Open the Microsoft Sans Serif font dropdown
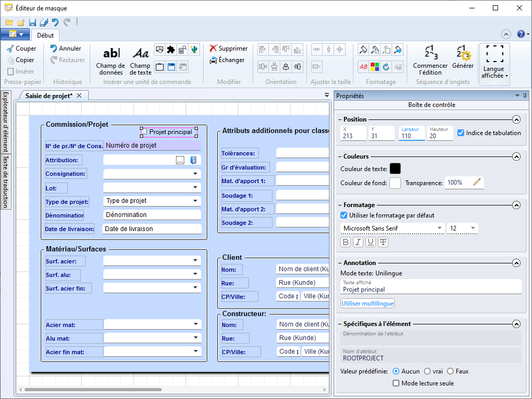 (x=392, y=228)
